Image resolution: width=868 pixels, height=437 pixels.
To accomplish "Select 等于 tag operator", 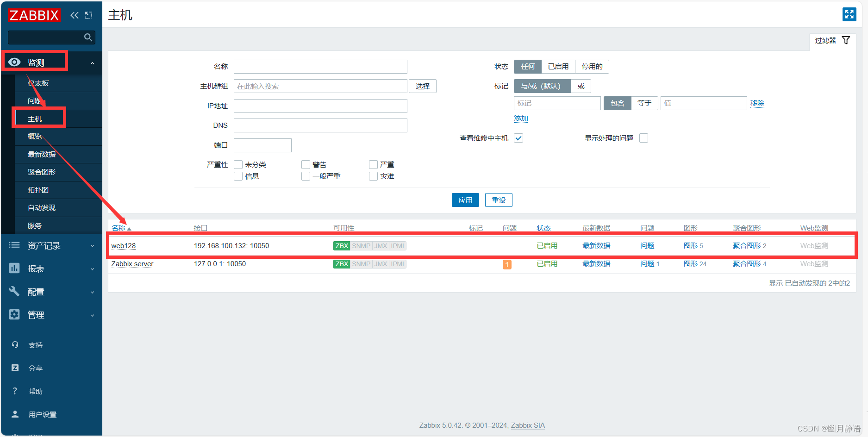I will [x=644, y=103].
